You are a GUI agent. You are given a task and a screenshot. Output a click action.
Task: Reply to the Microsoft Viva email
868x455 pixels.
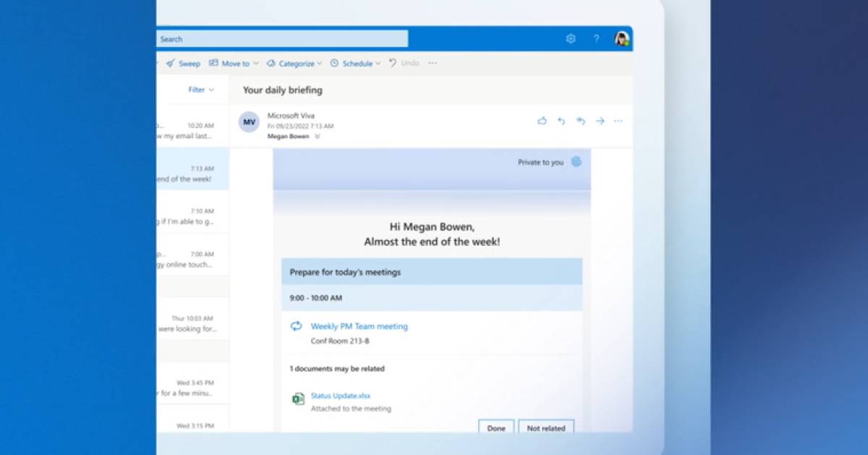tap(561, 122)
